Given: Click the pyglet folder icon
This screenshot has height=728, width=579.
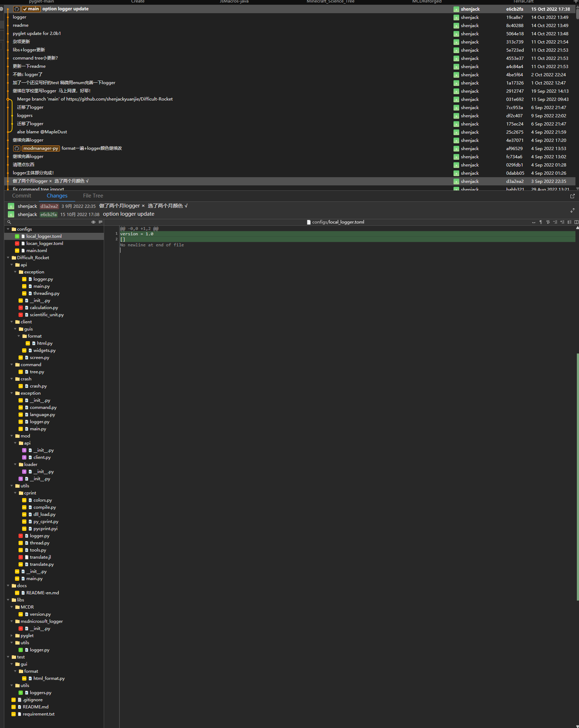Looking at the screenshot, I should click(17, 636).
